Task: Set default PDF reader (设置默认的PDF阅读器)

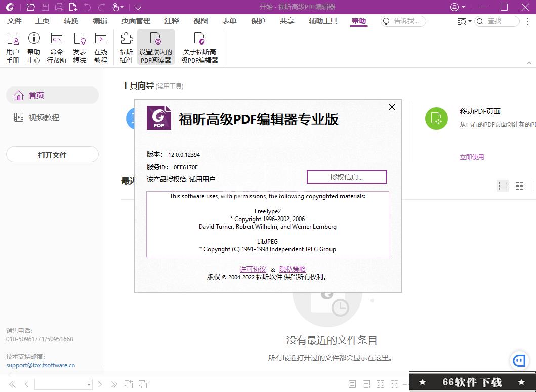Action: (156, 47)
